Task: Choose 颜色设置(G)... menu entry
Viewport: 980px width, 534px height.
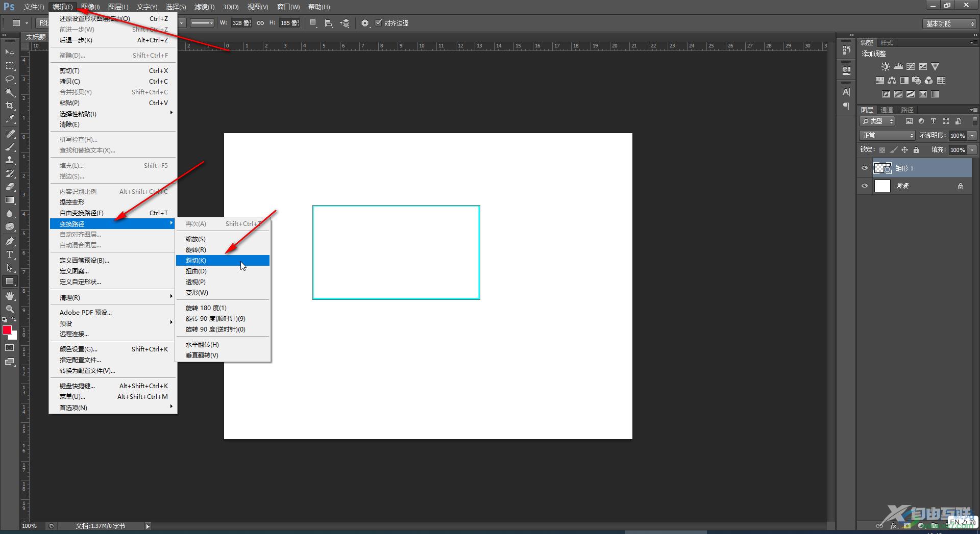Action: pyautogui.click(x=113, y=349)
